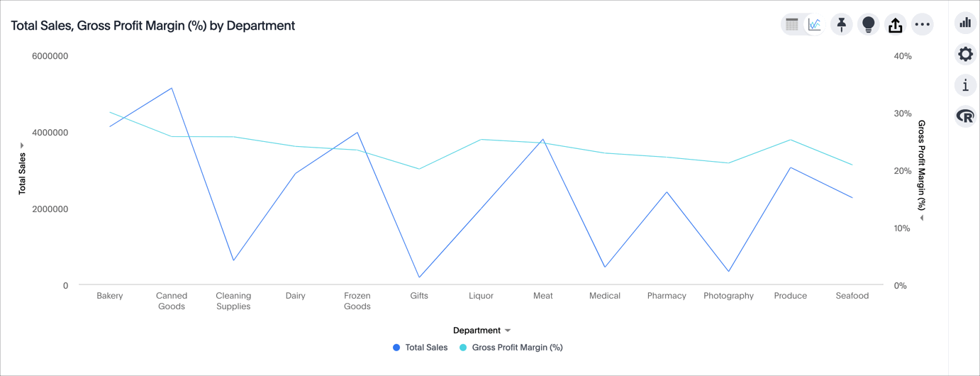The width and height of the screenshot is (980, 376).
Task: Open the chart type selector
Action: (x=965, y=23)
